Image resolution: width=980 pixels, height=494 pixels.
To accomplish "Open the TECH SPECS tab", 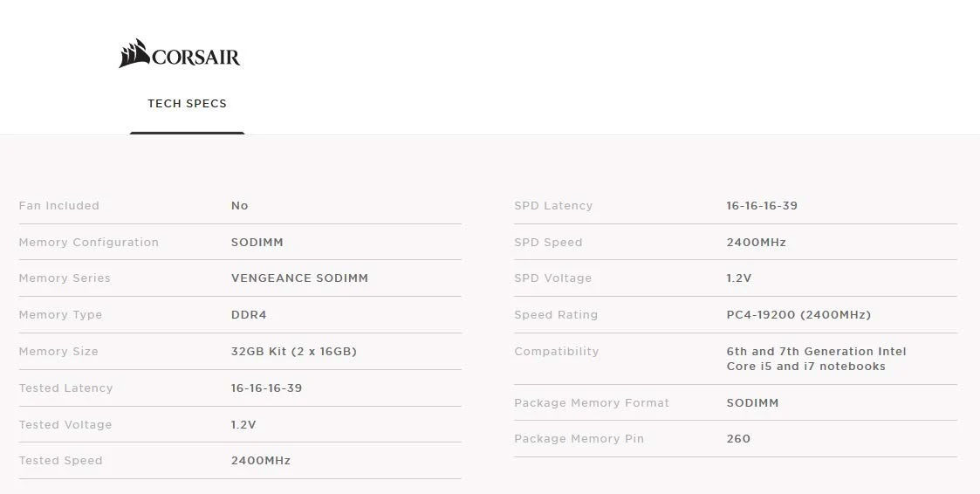I will [x=187, y=104].
